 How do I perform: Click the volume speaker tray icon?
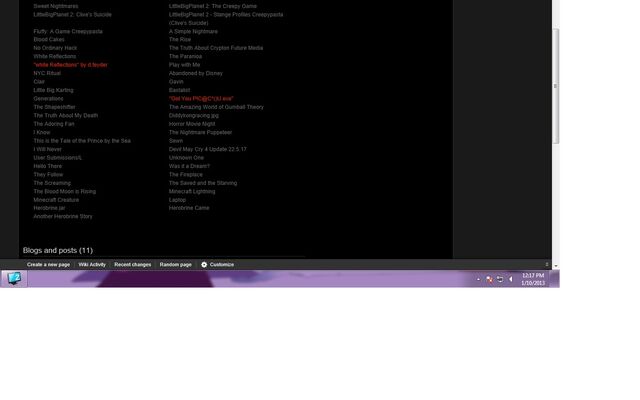(510, 279)
